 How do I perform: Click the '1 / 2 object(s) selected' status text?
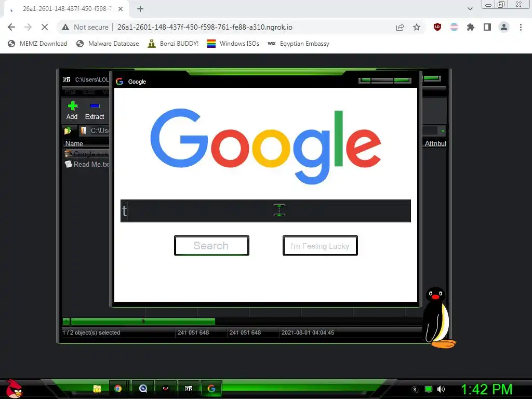tap(91, 332)
